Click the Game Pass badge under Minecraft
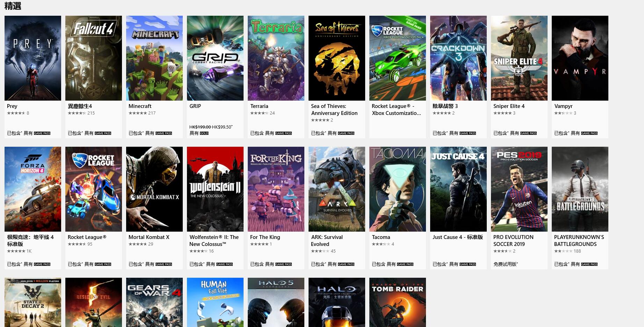The width and height of the screenshot is (644, 327). pyautogui.click(x=164, y=133)
